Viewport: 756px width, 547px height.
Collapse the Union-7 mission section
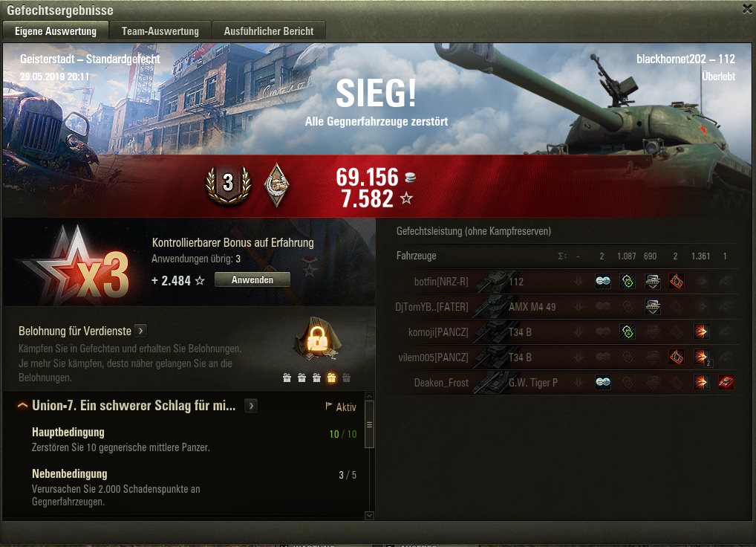22,406
